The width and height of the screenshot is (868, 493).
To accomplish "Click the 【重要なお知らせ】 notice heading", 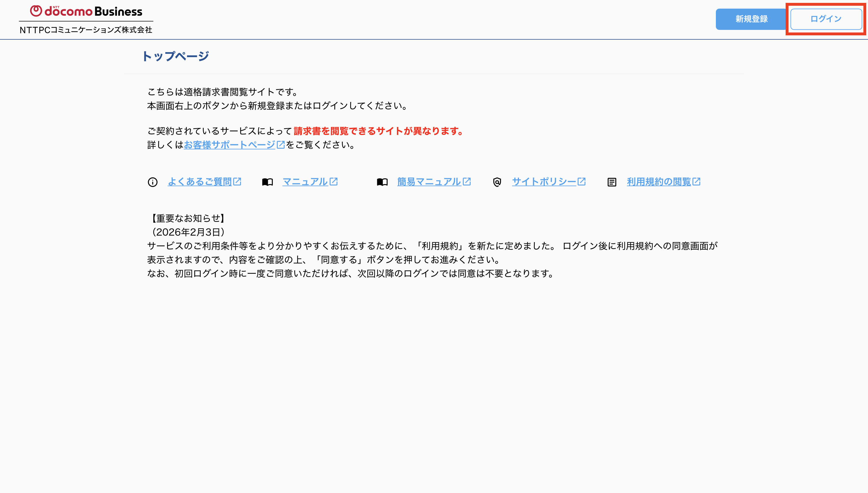I will click(x=188, y=218).
